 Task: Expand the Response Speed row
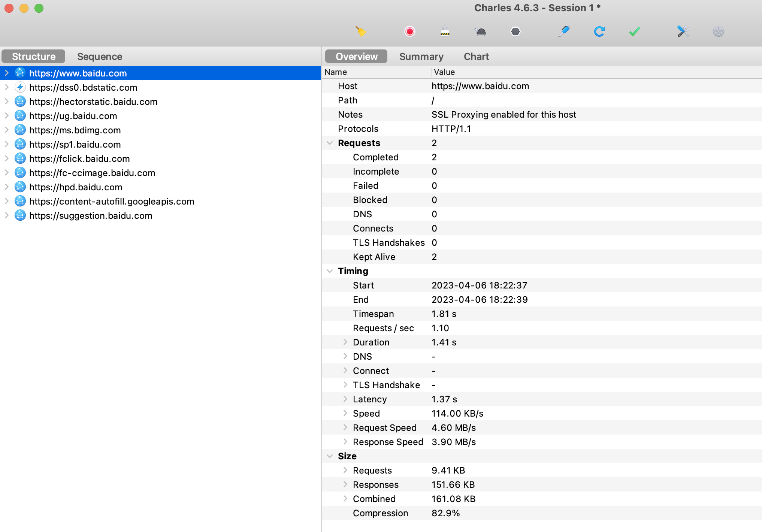[345, 442]
